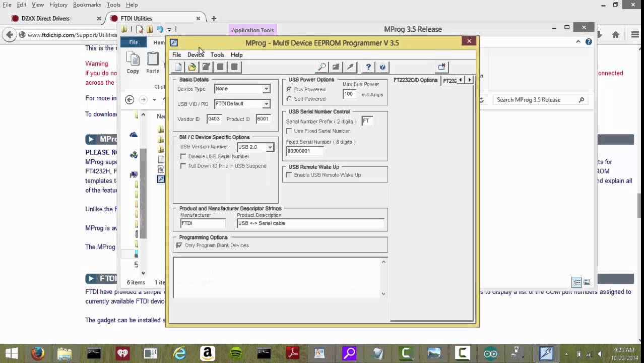Toggle Only Program Blank Devices checkbox
Viewport: 644px width, 363px height.
179,245
